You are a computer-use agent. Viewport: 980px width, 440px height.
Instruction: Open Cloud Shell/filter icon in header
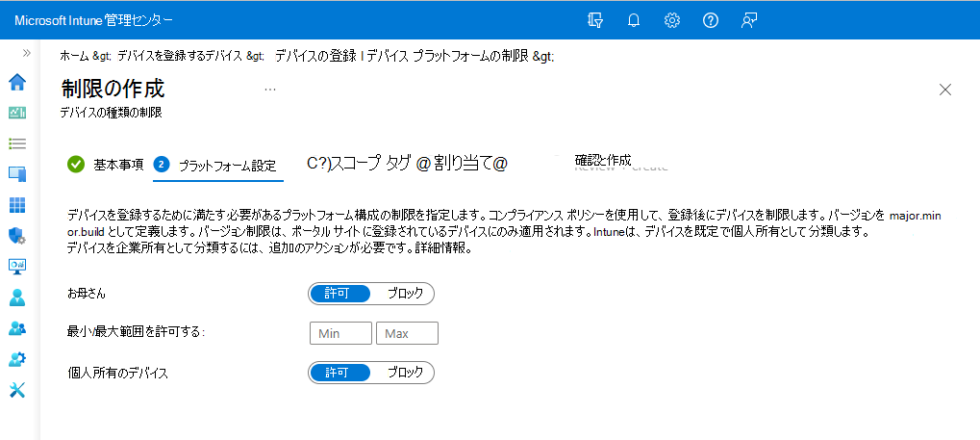point(595,20)
